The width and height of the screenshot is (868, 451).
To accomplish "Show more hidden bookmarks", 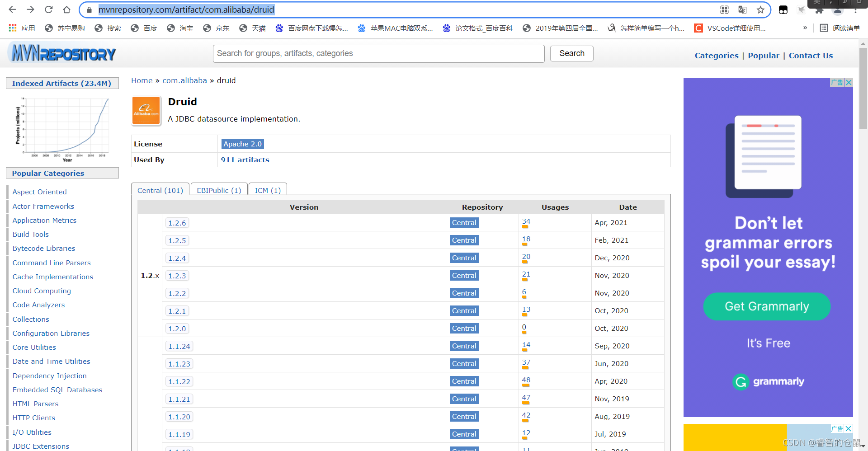I will [x=805, y=28].
